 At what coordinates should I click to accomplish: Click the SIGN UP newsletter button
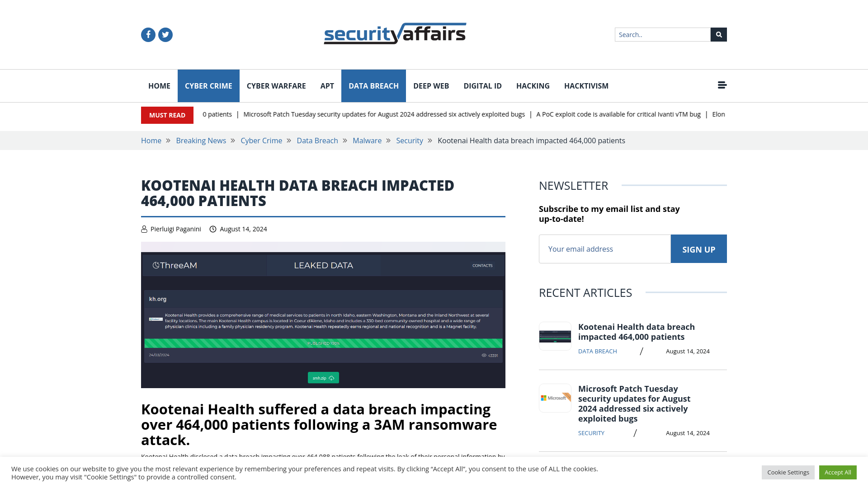coord(698,249)
